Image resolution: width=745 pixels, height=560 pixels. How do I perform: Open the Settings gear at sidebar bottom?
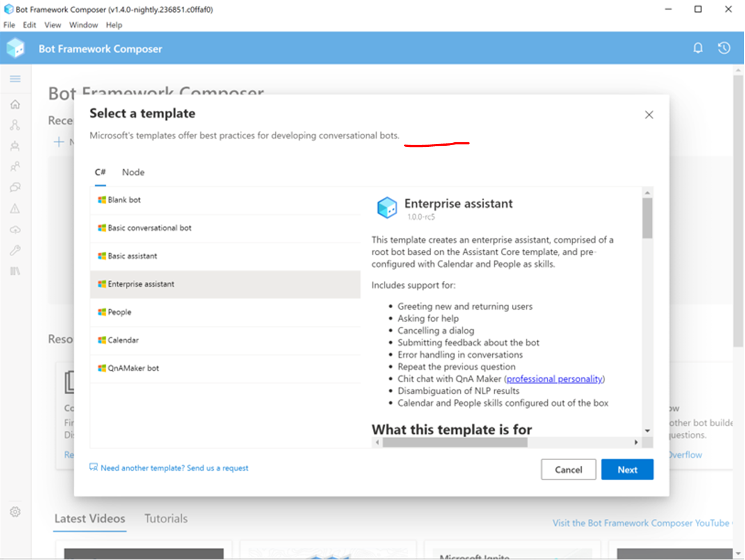15,511
